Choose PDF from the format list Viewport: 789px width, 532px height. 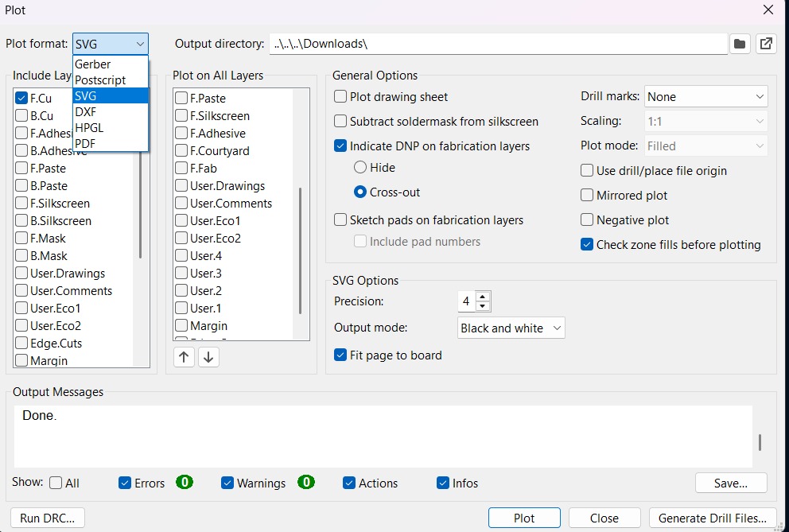click(85, 143)
